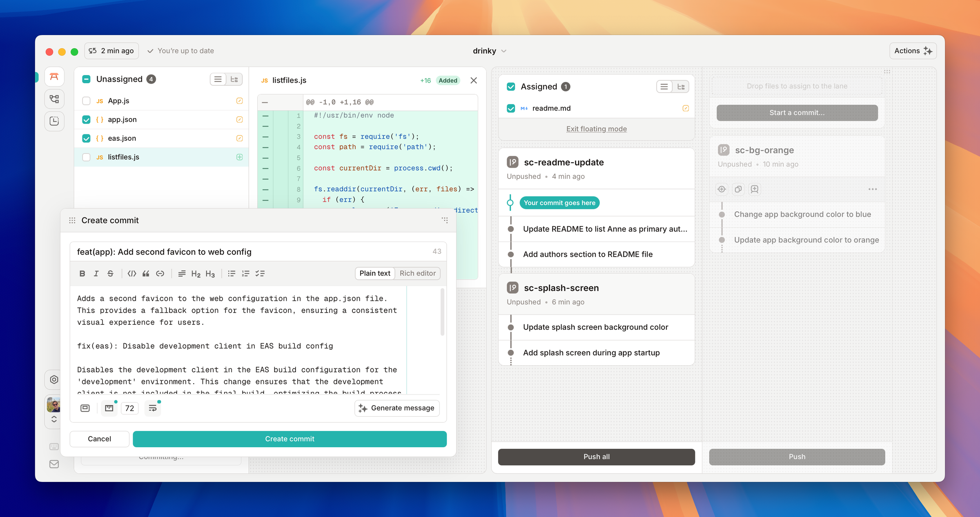980x517 pixels.
Task: Add a bulleted list in editor
Action: click(232, 273)
